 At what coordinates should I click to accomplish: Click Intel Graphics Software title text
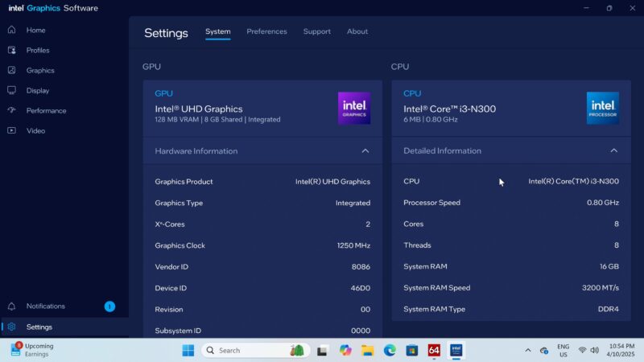pos(53,8)
